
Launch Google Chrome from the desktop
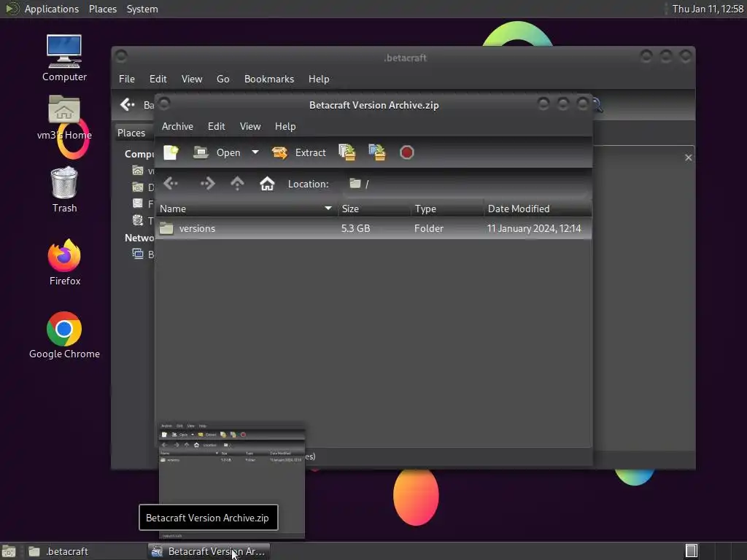click(x=64, y=335)
